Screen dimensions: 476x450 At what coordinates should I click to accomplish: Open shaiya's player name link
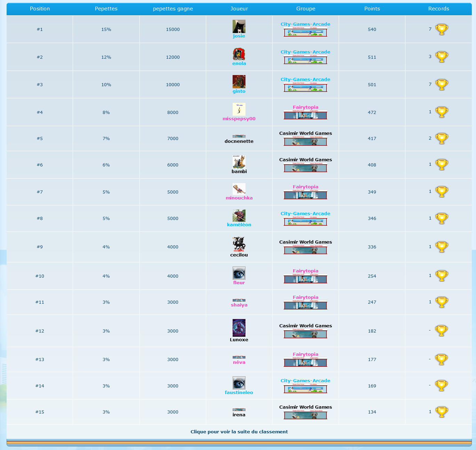pos(239,305)
